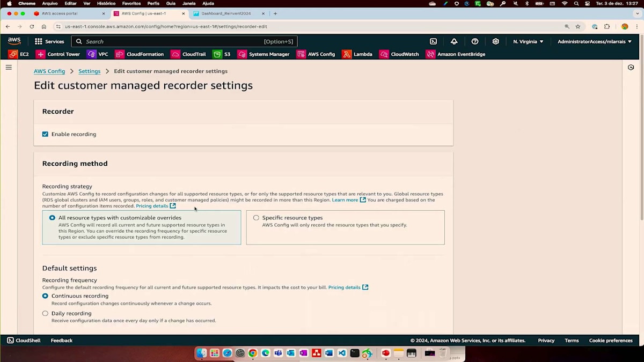Go to AWS Config breadcrumb link
The height and width of the screenshot is (362, 644).
(x=49, y=71)
